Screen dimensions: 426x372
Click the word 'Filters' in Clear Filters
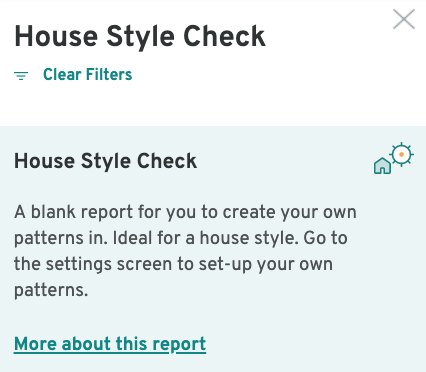coord(109,74)
